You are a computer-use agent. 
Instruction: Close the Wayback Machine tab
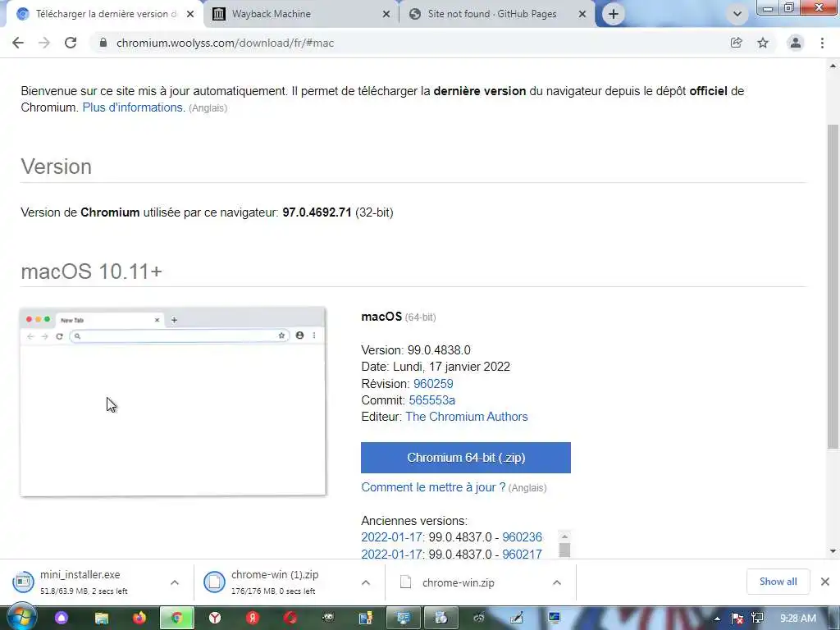(x=386, y=14)
